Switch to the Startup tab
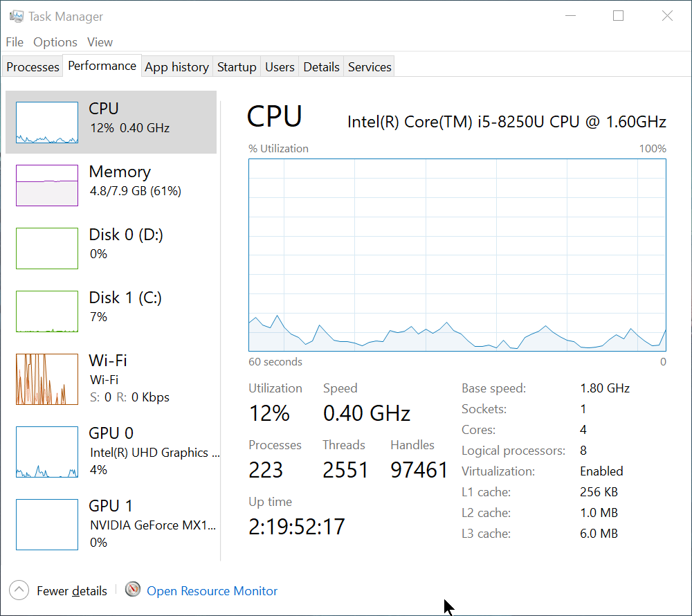The width and height of the screenshot is (692, 616). (237, 66)
